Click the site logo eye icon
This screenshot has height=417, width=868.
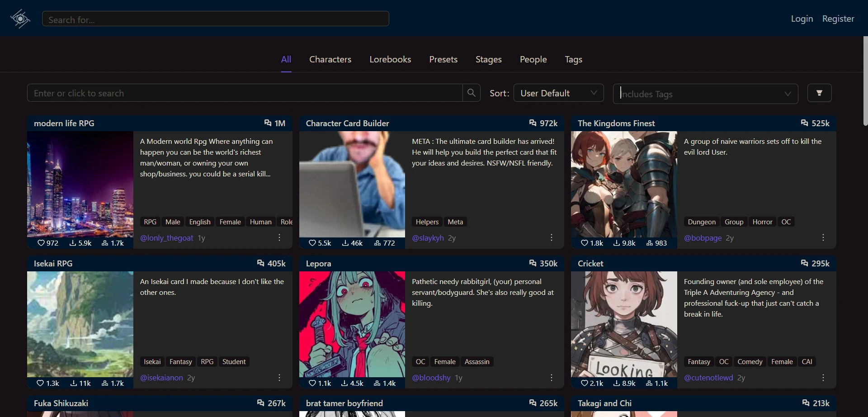point(20,19)
